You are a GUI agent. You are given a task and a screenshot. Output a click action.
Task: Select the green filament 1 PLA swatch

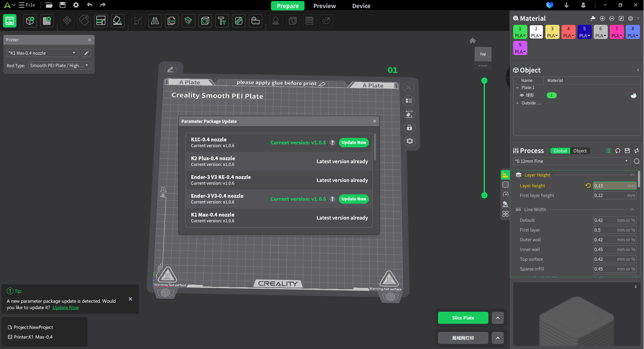coord(520,32)
